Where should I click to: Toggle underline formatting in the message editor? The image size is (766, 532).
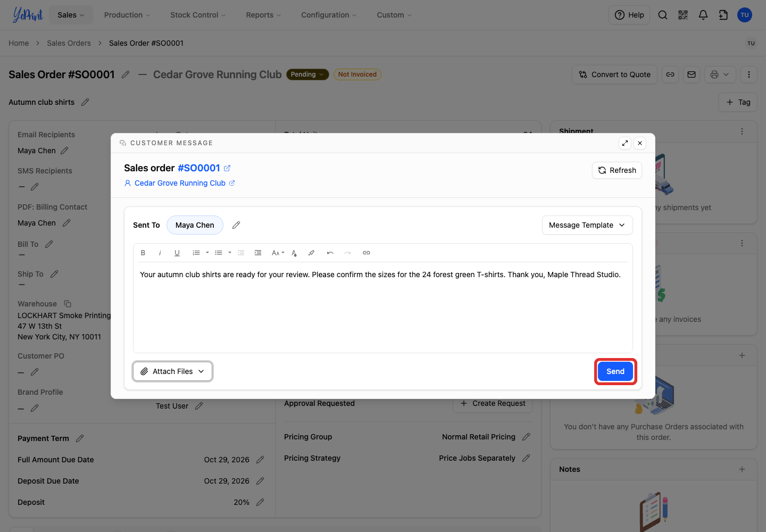coord(177,253)
